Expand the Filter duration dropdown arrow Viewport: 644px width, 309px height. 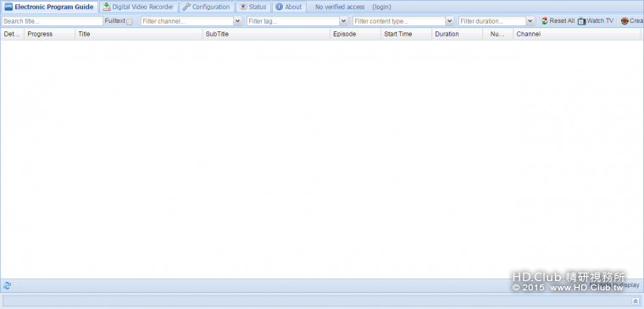tap(530, 21)
